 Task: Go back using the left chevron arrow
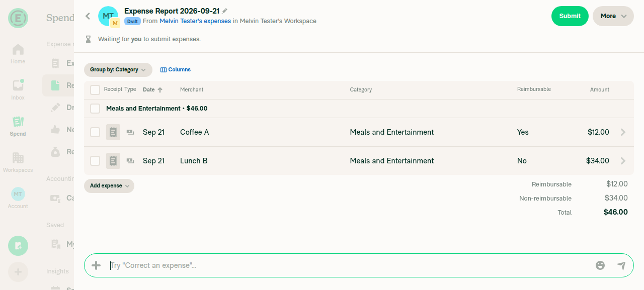click(x=88, y=16)
